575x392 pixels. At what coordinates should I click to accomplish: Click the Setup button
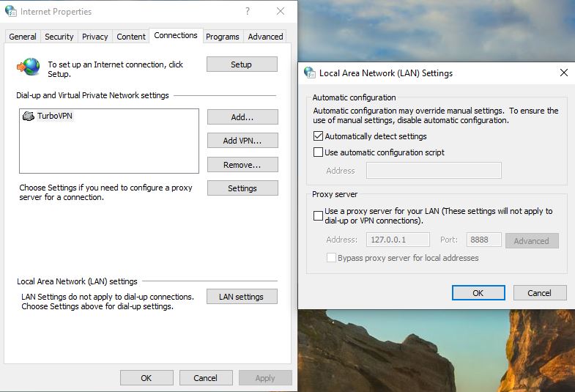tap(242, 64)
